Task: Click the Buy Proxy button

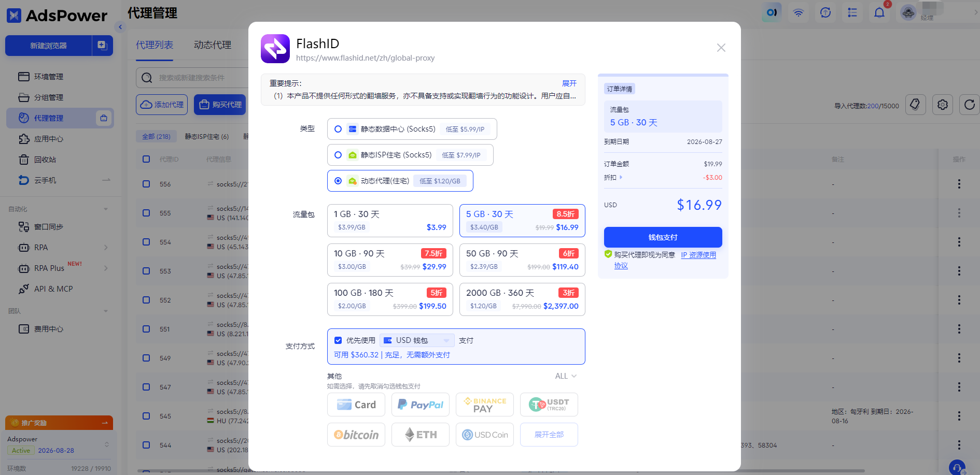Action: pos(220,105)
